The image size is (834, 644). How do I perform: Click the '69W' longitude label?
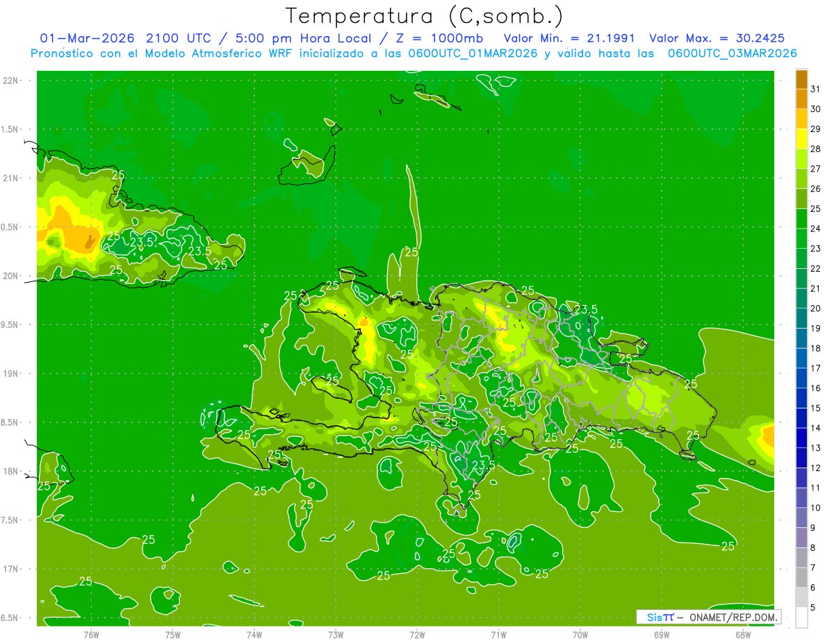[662, 634]
